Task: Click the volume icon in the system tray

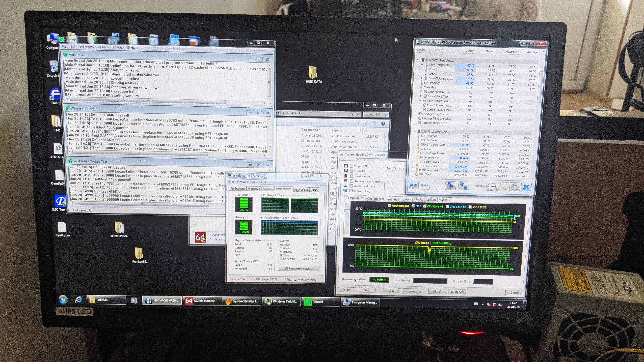Action: click(500, 305)
